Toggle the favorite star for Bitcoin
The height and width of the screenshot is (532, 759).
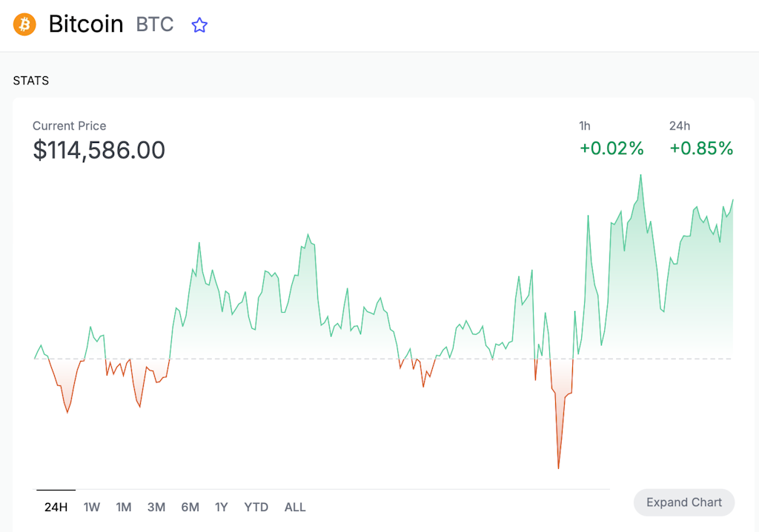pos(199,24)
